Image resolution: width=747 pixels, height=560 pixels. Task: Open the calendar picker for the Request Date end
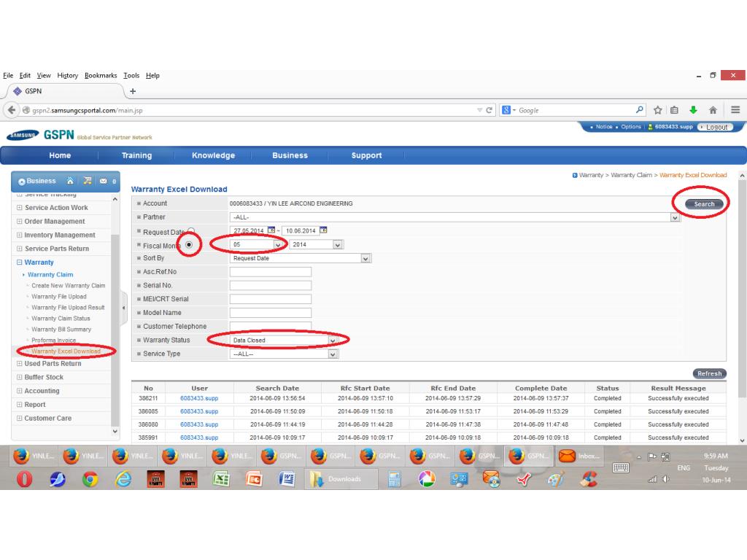click(x=323, y=230)
